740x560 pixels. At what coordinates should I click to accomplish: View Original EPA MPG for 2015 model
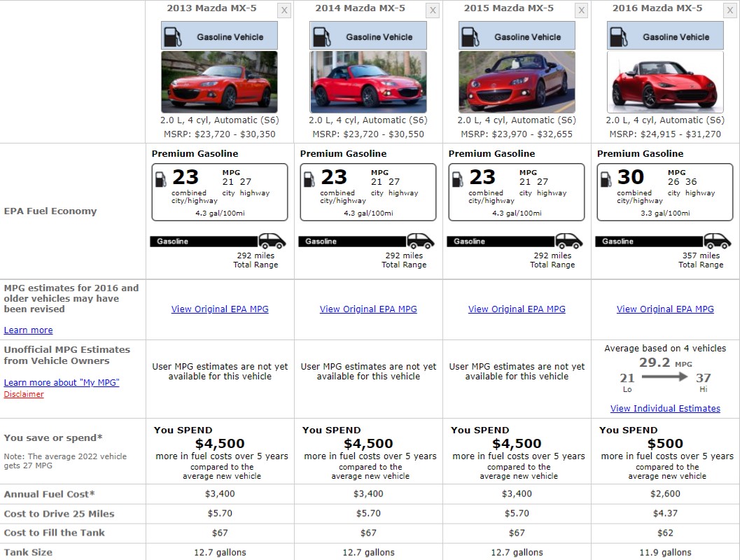(517, 309)
